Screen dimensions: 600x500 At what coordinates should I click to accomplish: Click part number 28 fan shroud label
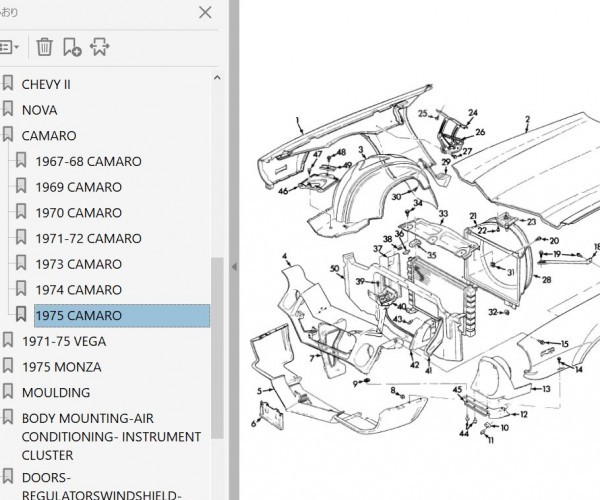(x=546, y=280)
